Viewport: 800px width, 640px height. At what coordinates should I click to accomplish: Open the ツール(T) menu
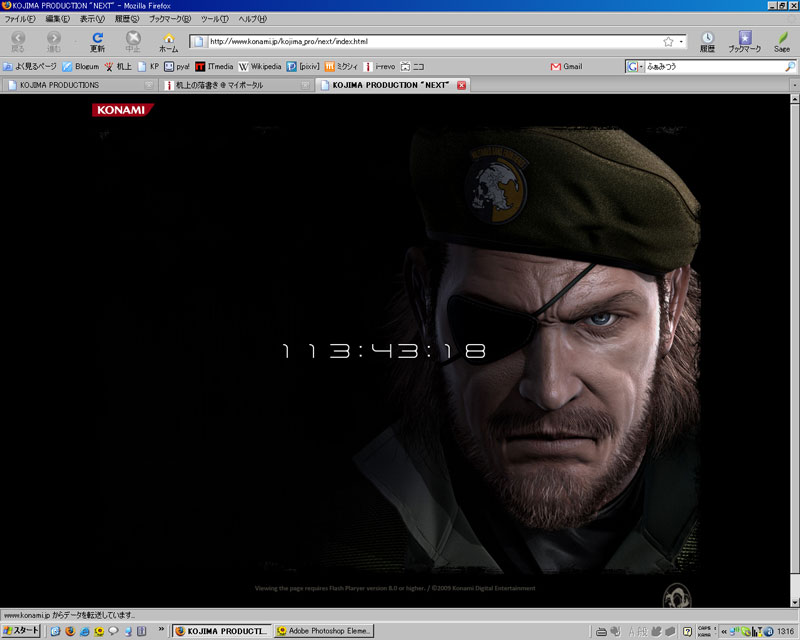coord(214,19)
